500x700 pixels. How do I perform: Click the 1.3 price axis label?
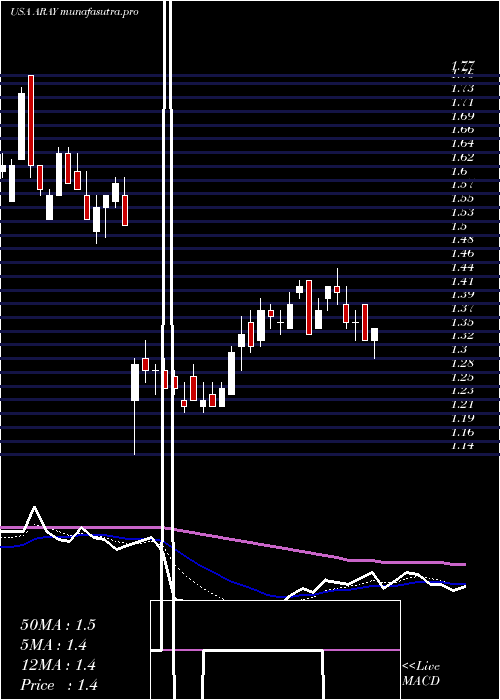460,350
